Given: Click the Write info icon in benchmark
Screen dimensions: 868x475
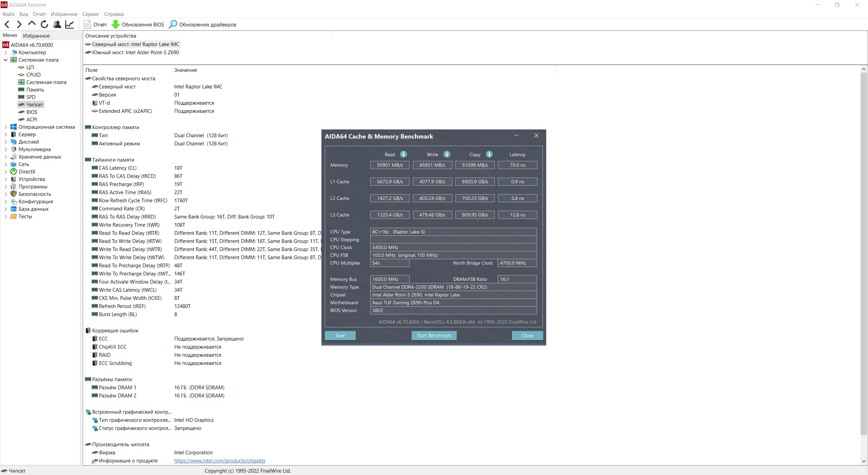Looking at the screenshot, I should (x=447, y=154).
